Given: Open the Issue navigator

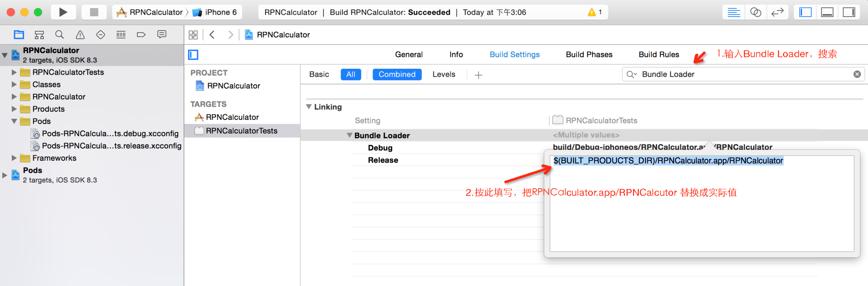Looking at the screenshot, I should click(80, 34).
